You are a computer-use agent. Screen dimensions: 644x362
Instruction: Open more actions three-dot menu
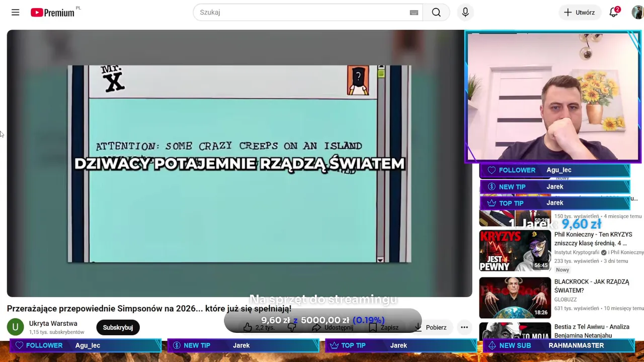464,327
